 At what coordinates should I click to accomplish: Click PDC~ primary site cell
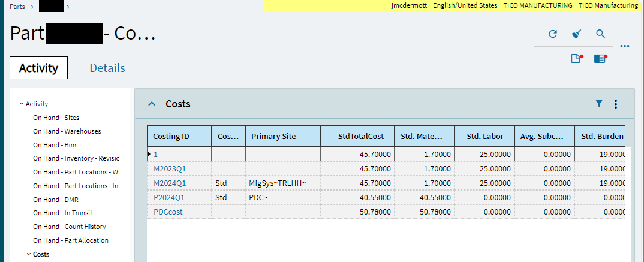click(282, 197)
